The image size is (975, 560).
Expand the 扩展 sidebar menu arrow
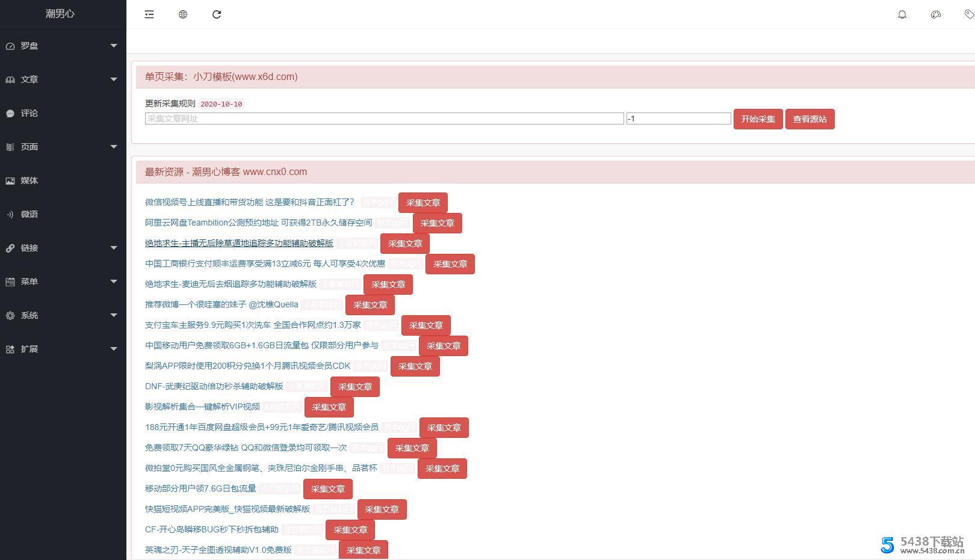tap(114, 349)
